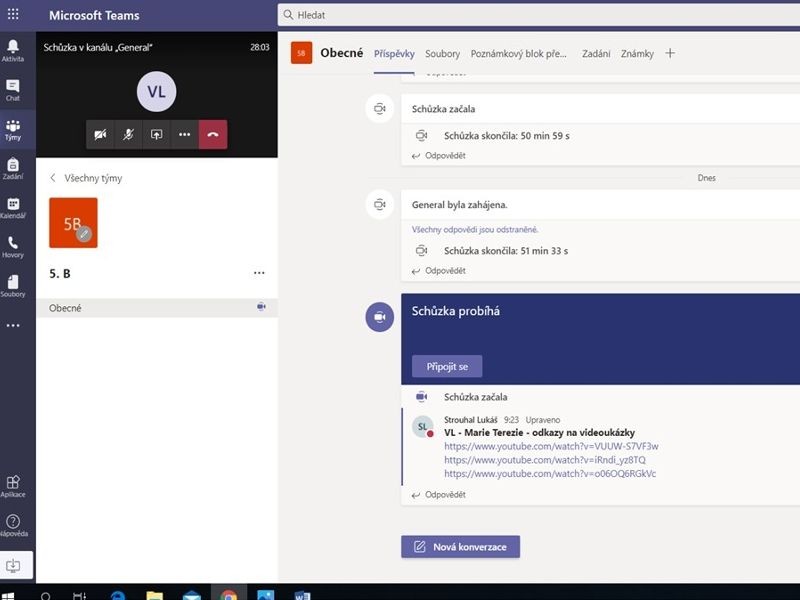This screenshot has width=800, height=600.
Task: Open Kalendář in the left rail
Action: coord(13,208)
